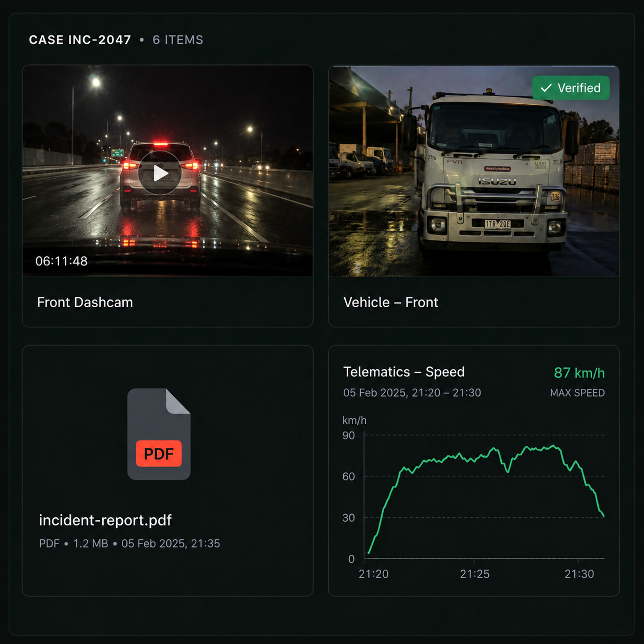
Task: Click the 90 km/h gridline label
Action: coord(349,435)
